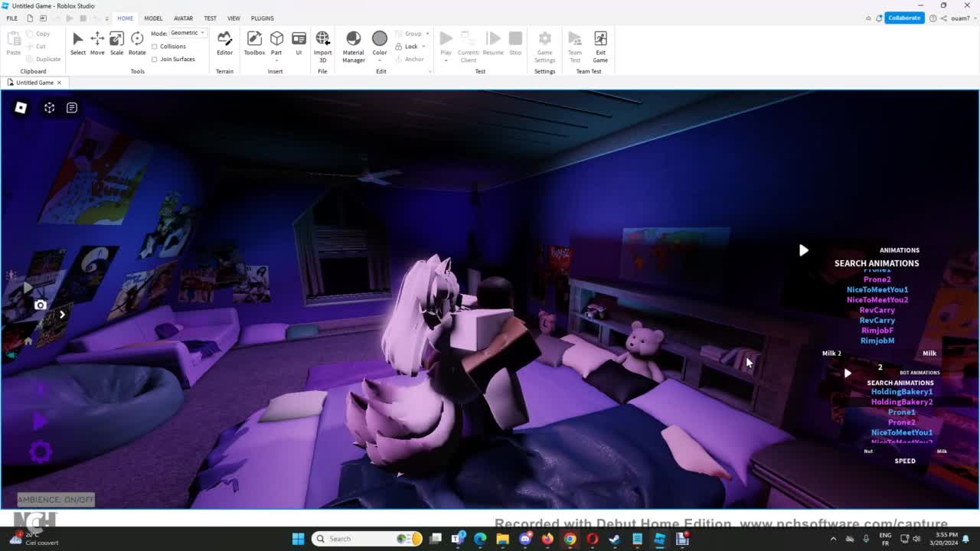Viewport: 980px width, 551px height.
Task: Open the Terrain Editor
Action: click(224, 43)
